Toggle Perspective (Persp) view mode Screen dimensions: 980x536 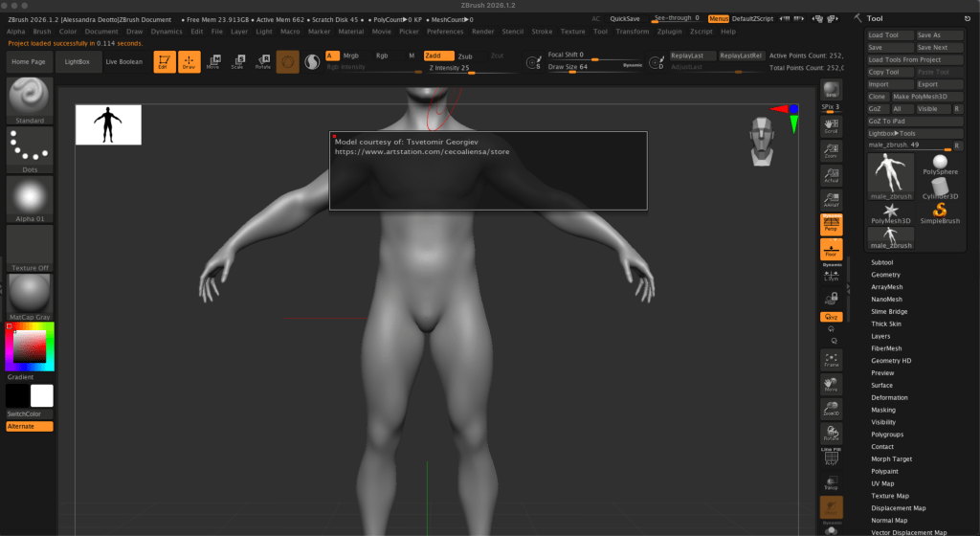pyautogui.click(x=831, y=224)
